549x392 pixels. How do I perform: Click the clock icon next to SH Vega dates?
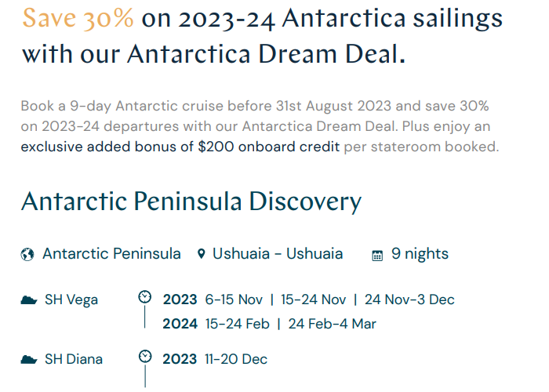145,297
